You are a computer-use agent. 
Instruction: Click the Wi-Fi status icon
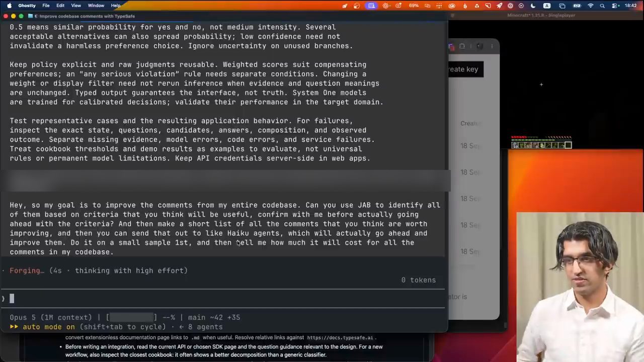click(591, 6)
